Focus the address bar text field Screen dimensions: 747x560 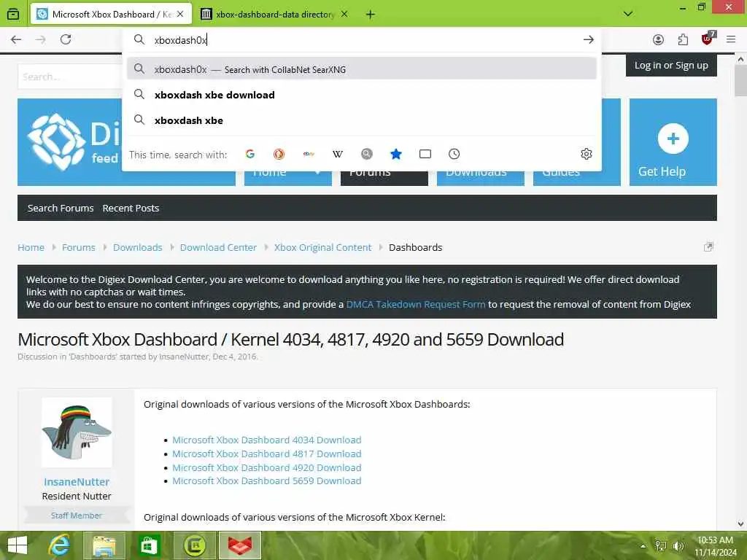click(362, 40)
